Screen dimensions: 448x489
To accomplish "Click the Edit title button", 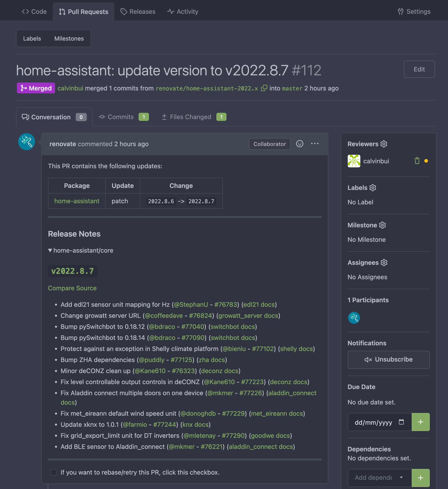I will click(x=419, y=69).
